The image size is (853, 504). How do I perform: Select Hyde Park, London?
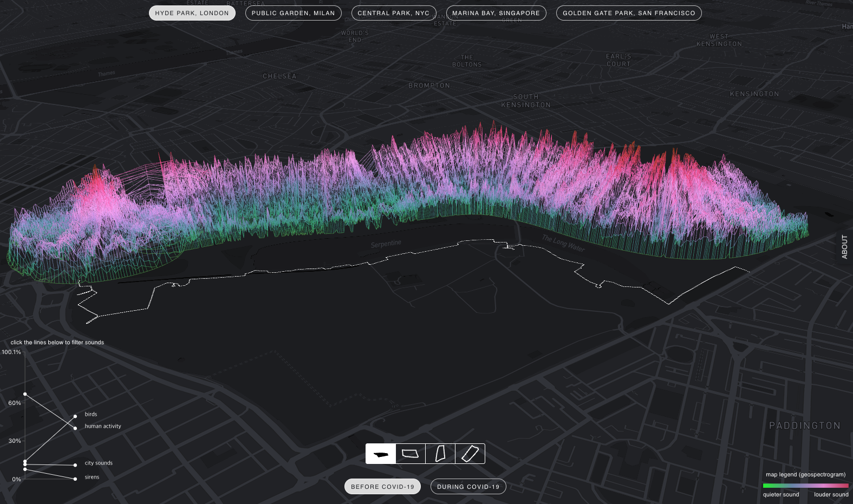point(192,13)
